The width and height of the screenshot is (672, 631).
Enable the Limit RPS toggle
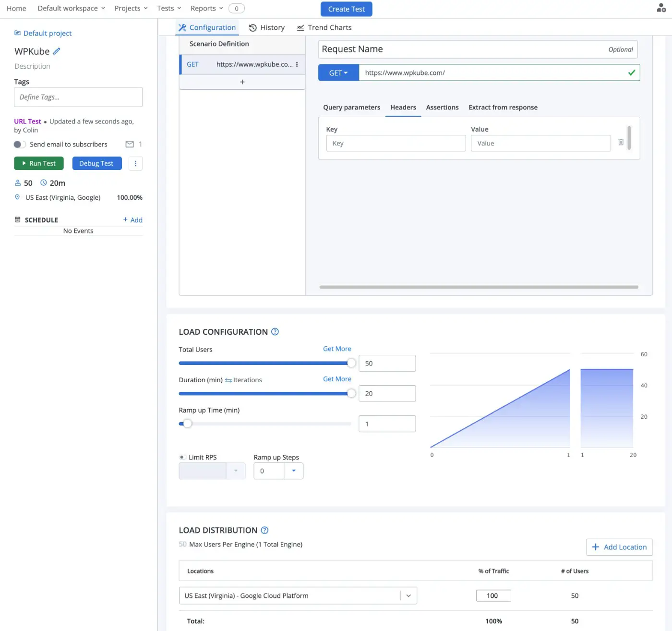point(182,457)
